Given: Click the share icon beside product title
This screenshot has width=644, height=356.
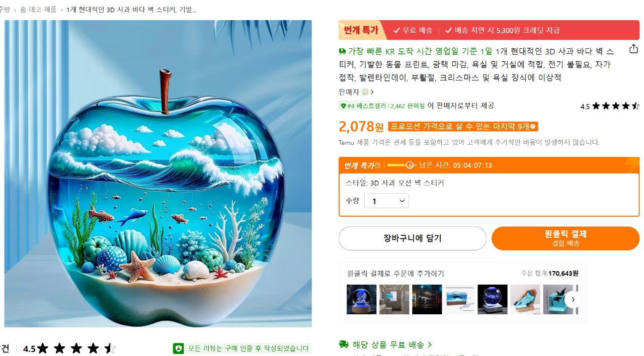Looking at the screenshot, I should 633,49.
